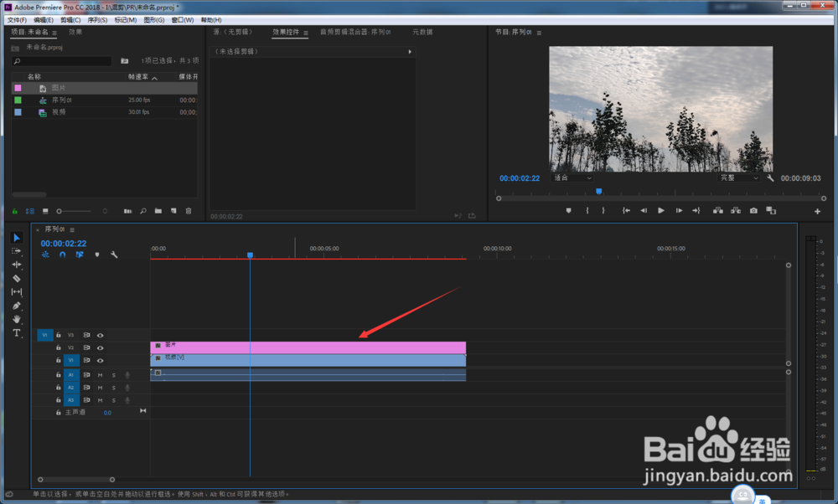Select the Pen tool
Viewport: 838px width, 504px height.
17,306
